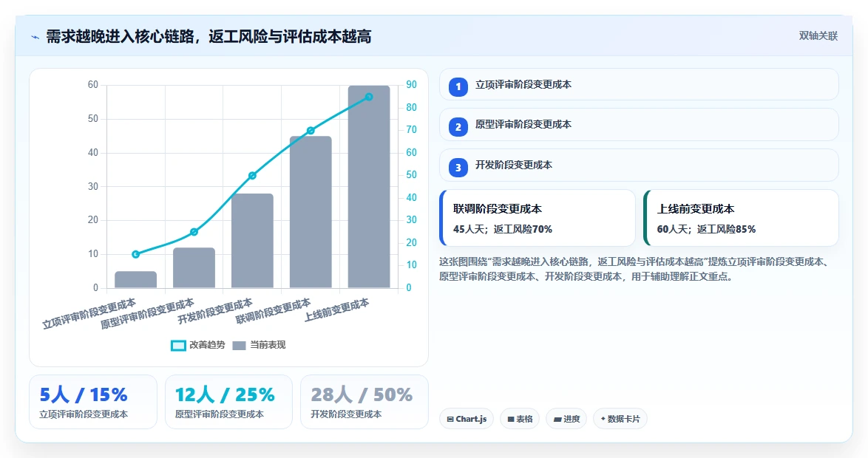Screen dimensions: 868x458
Task: Click the 联调阶段变更成本 bar in chart
Action: 311,212
